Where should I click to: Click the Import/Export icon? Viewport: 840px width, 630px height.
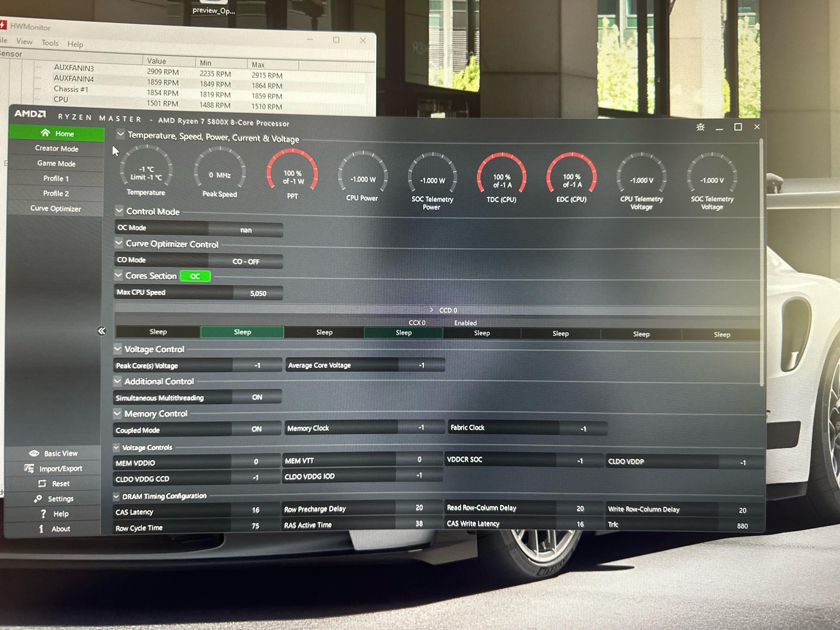coord(29,468)
